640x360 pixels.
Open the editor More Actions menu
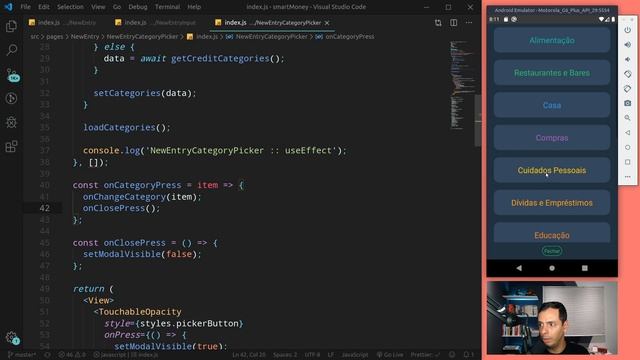pos(469,23)
